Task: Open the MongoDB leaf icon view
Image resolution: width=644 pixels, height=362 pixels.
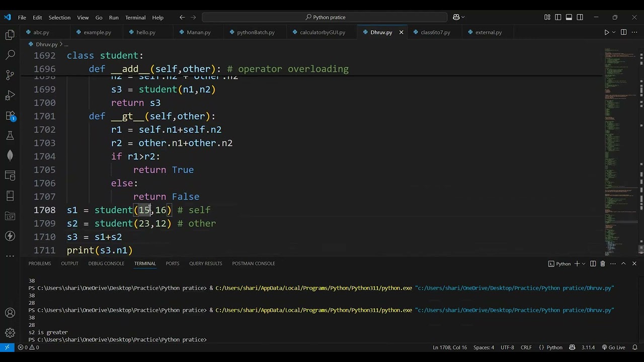Action: click(10, 155)
